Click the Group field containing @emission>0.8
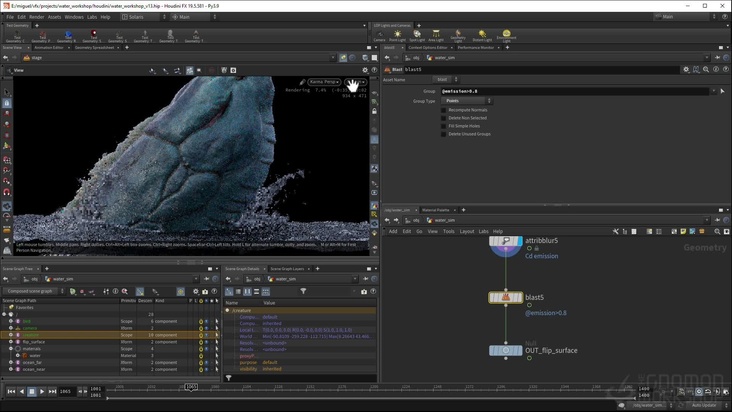This screenshot has width=732, height=412. coord(575,91)
